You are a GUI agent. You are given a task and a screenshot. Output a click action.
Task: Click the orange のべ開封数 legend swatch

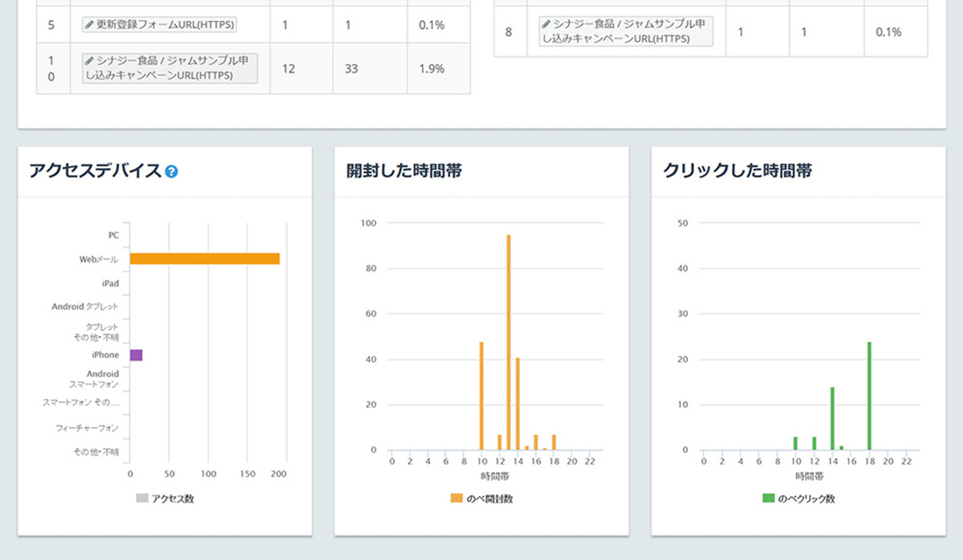pyautogui.click(x=456, y=498)
